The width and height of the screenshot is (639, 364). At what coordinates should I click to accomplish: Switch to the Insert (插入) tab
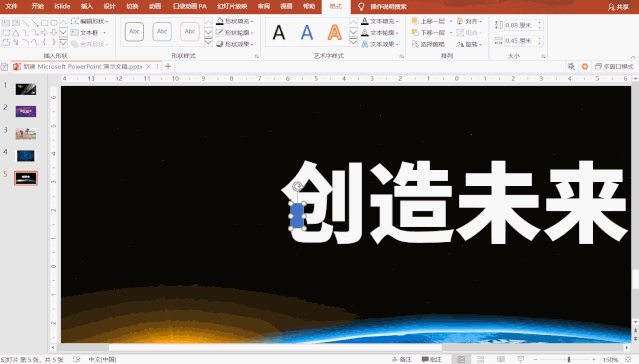86,6
